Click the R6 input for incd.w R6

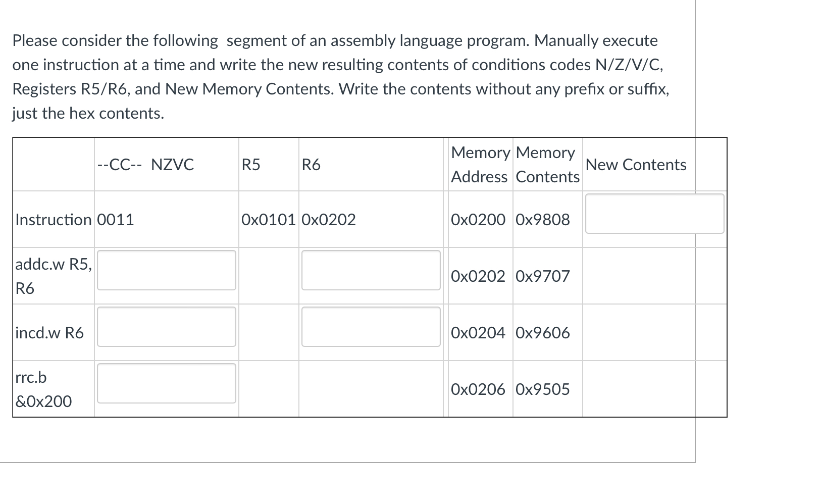[x=371, y=327]
